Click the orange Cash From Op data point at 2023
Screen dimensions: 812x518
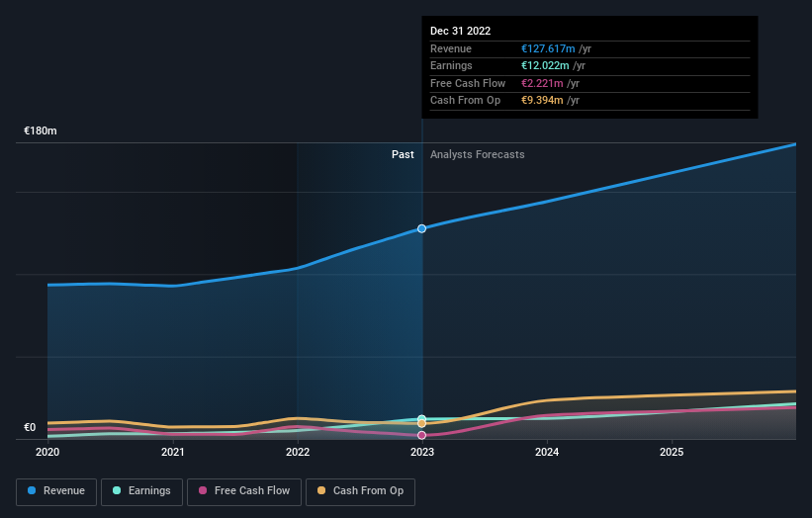422,424
